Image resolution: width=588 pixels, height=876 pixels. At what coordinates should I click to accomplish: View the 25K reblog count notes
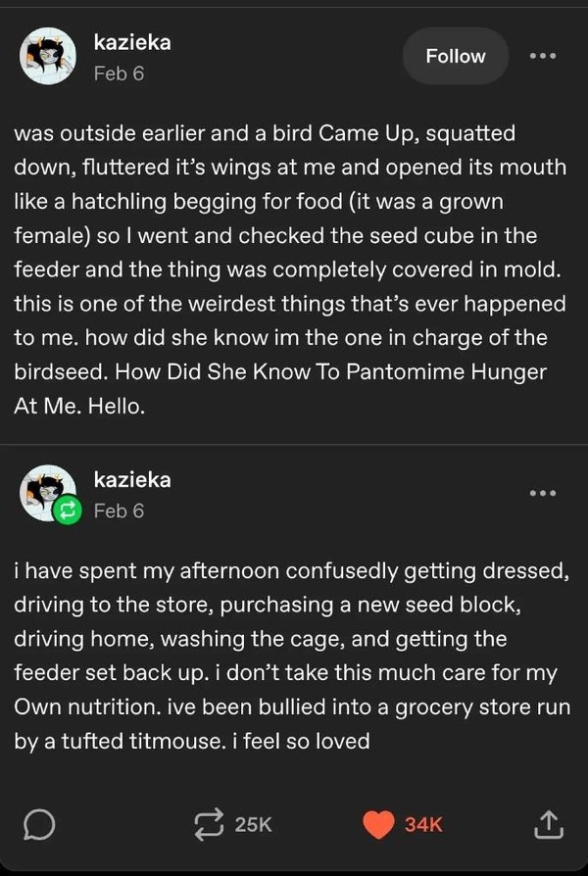coord(253,825)
